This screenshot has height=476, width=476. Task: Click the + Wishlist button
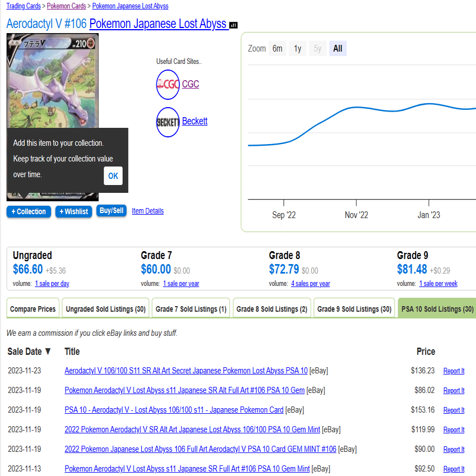pyautogui.click(x=73, y=211)
